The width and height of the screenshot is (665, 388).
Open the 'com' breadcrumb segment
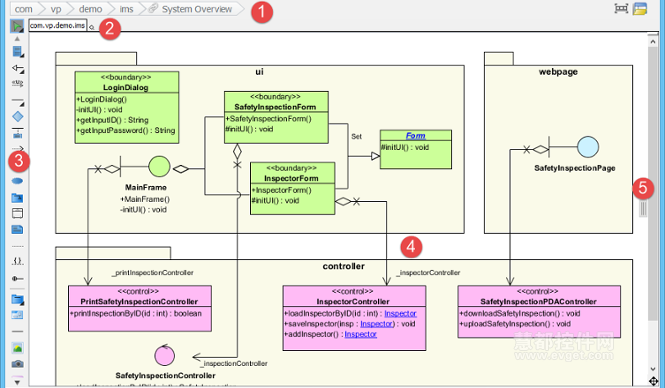[x=24, y=9]
